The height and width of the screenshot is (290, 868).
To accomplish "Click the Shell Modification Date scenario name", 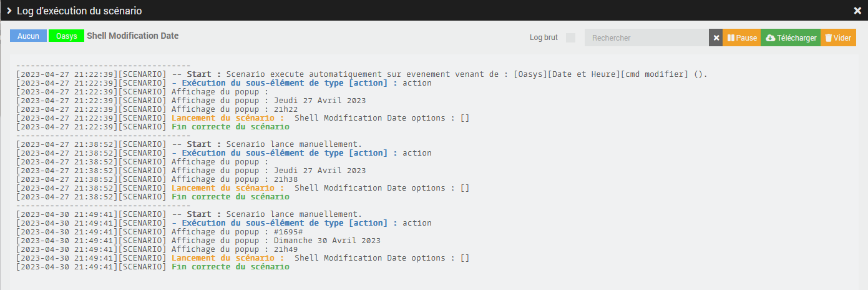I will click(x=132, y=36).
